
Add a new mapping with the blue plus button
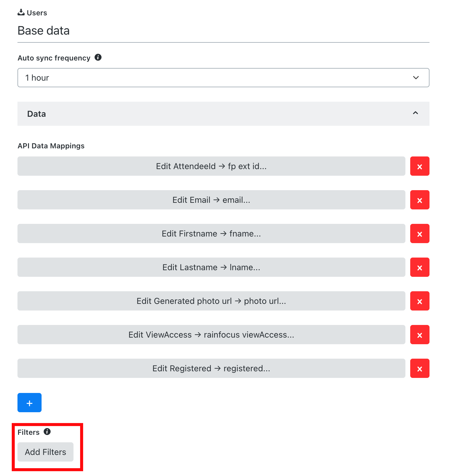[x=30, y=403]
